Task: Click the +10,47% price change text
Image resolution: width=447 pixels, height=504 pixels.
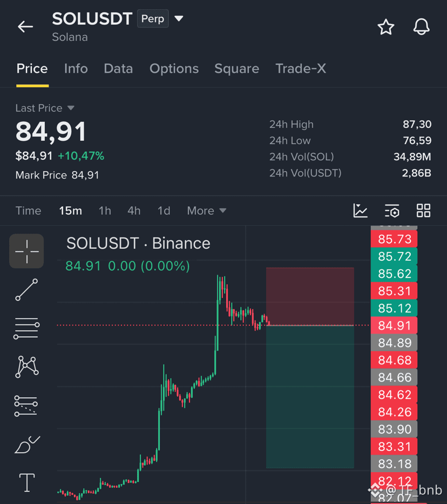Action: [x=81, y=156]
